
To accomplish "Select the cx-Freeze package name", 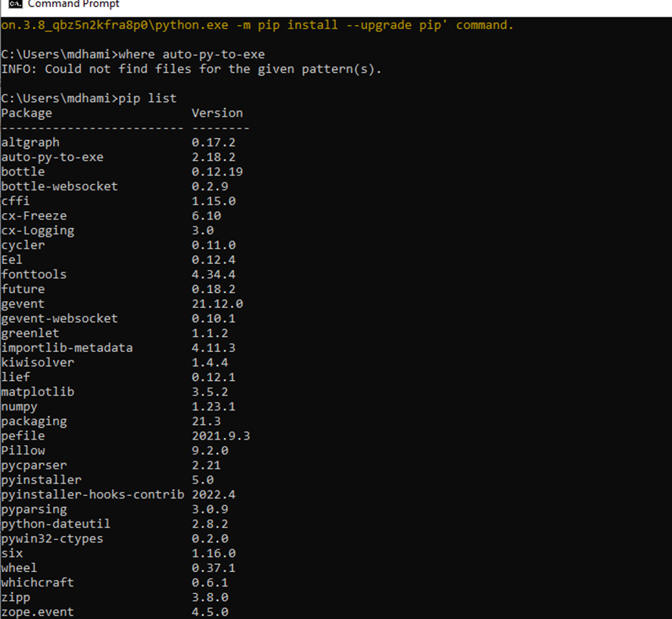I will click(x=35, y=215).
